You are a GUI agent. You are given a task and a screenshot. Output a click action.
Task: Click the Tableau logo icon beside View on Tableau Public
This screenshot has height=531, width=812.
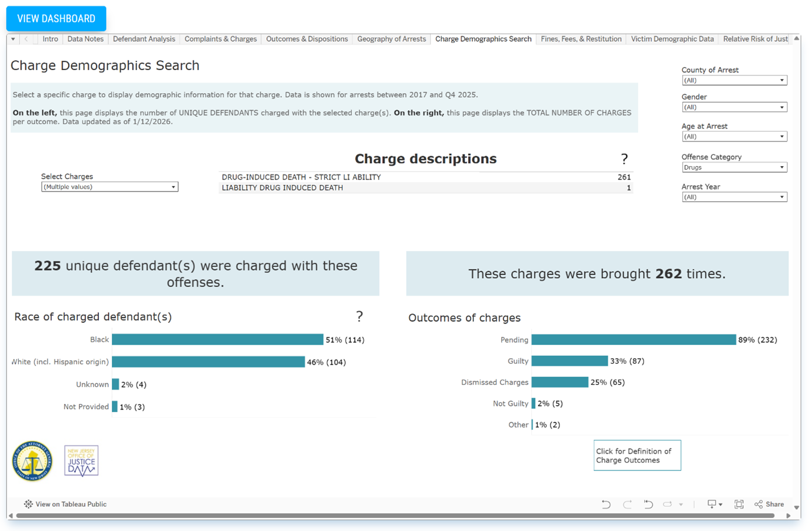point(28,504)
